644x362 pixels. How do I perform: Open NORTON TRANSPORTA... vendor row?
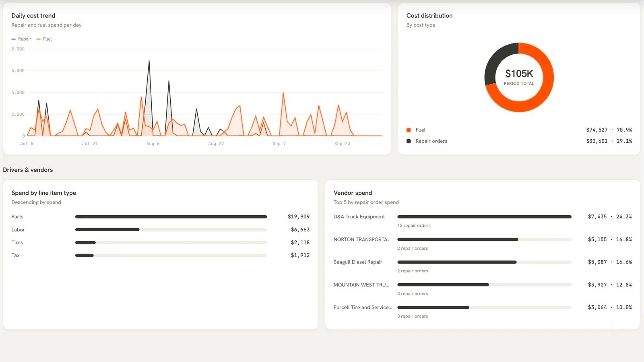click(483, 243)
